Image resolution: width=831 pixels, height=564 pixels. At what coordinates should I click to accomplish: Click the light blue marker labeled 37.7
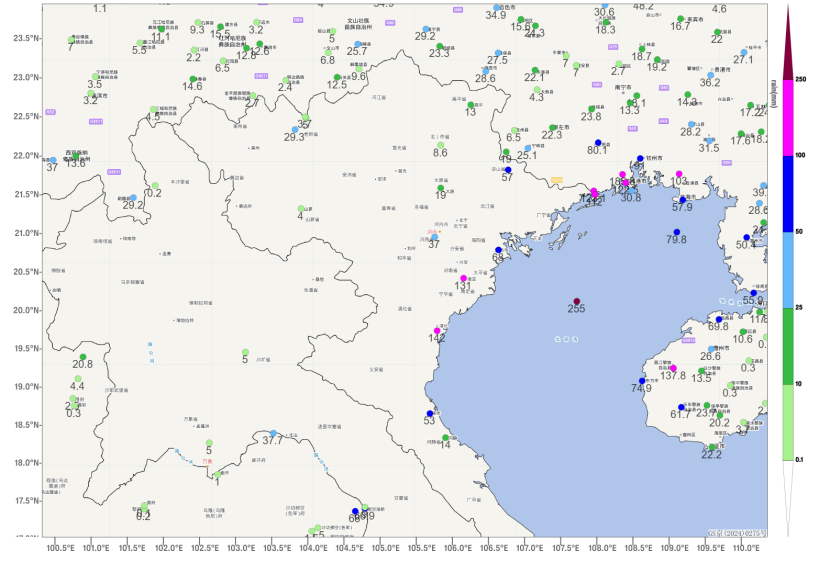coord(273,434)
